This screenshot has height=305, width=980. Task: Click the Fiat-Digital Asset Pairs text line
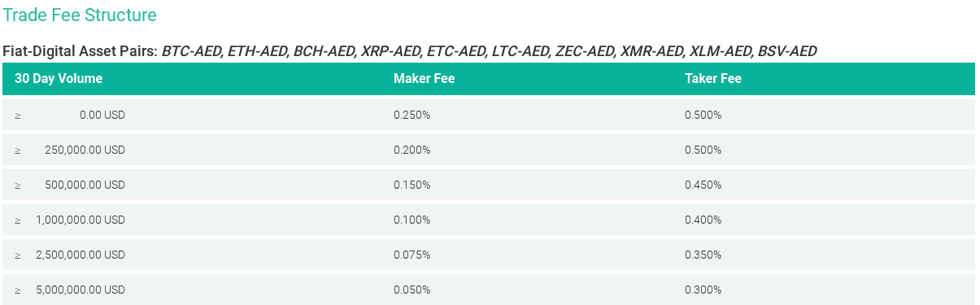click(410, 51)
